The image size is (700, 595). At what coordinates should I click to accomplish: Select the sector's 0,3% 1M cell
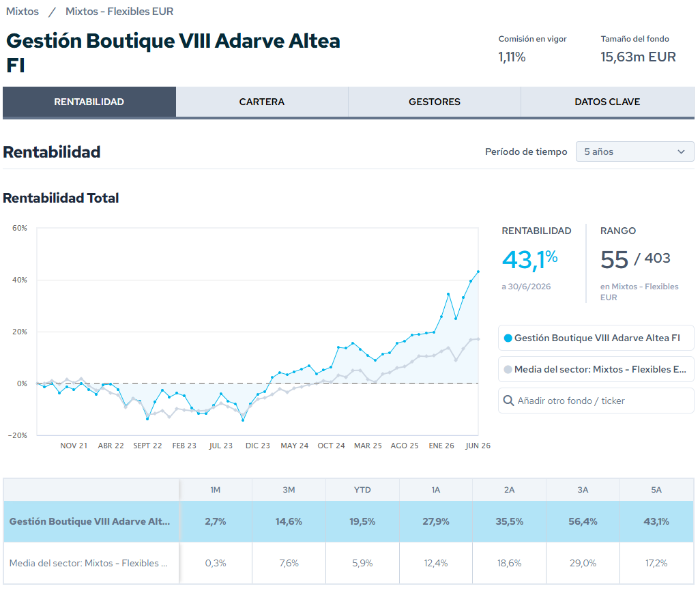[216, 563]
